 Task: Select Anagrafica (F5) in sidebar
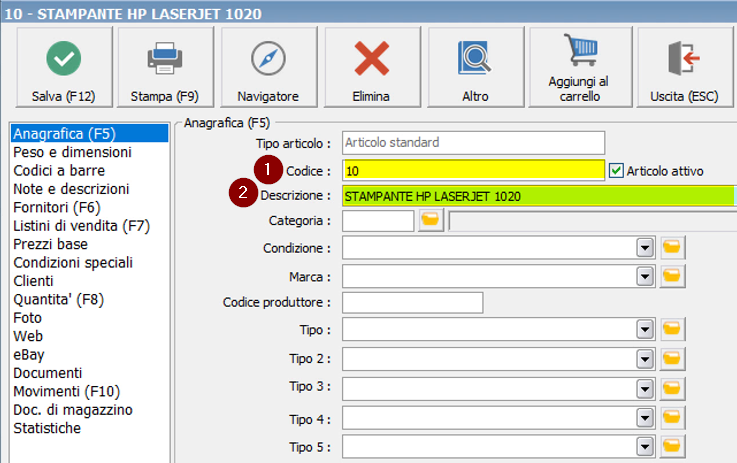click(x=89, y=133)
